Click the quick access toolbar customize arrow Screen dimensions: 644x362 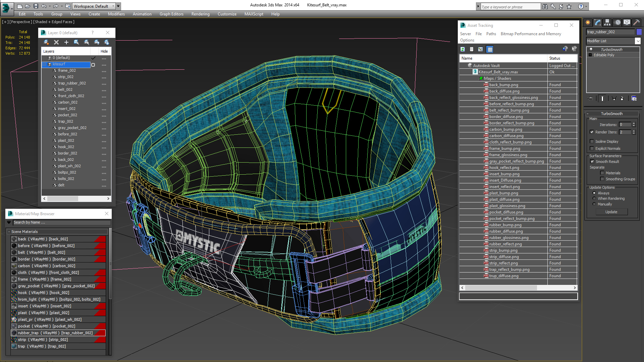coord(118,6)
